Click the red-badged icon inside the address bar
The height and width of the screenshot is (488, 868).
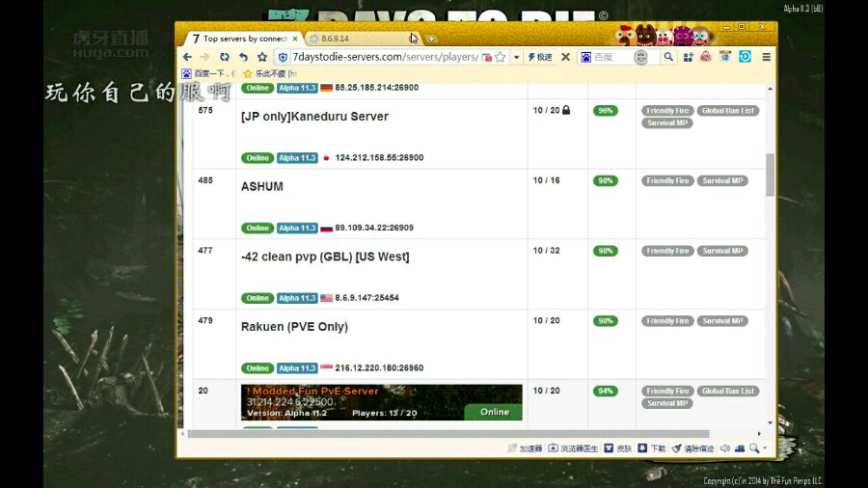(487, 57)
